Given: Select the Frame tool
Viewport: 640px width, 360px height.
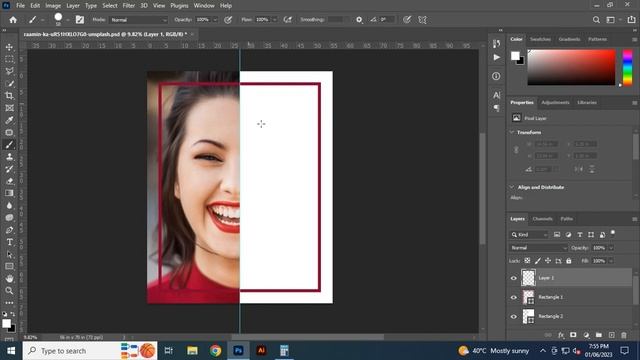Looking at the screenshot, I should pos(9,108).
